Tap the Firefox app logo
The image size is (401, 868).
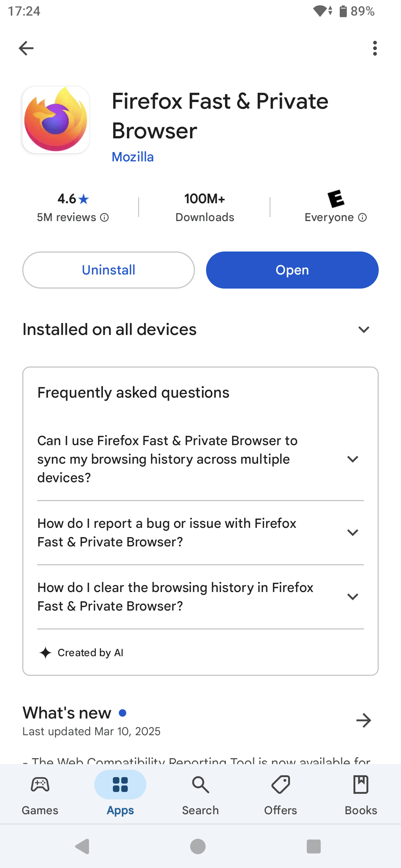pos(56,120)
